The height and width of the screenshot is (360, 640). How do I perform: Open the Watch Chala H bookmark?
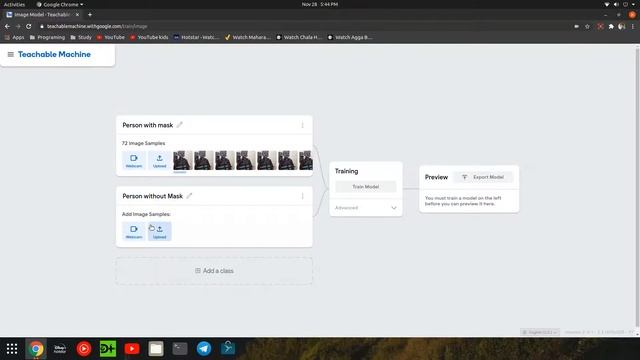point(299,37)
